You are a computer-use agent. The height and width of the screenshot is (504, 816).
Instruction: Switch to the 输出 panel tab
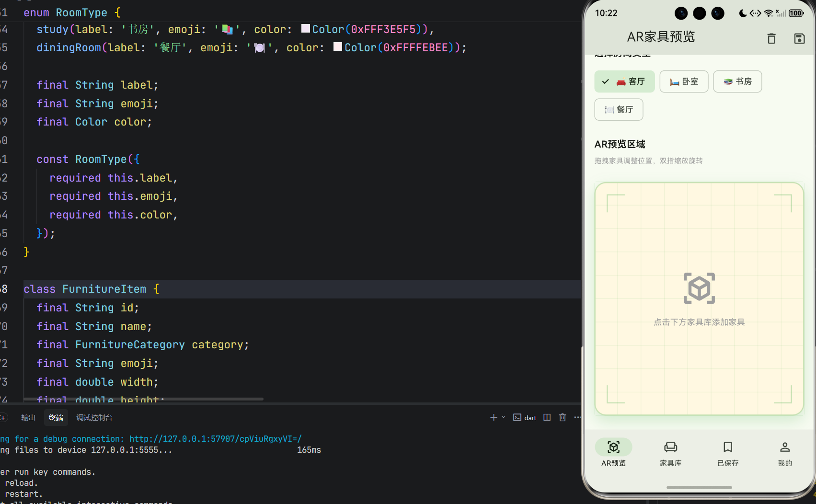click(28, 418)
